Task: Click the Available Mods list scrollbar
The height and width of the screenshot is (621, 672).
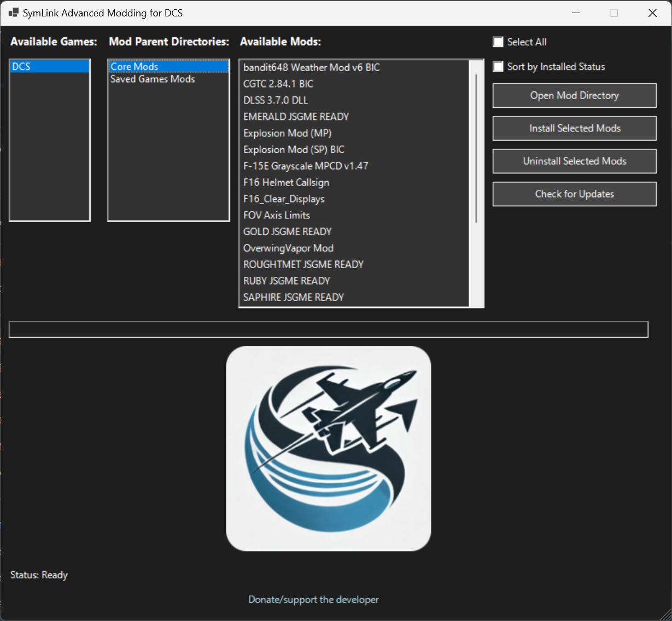Action: coord(476,148)
